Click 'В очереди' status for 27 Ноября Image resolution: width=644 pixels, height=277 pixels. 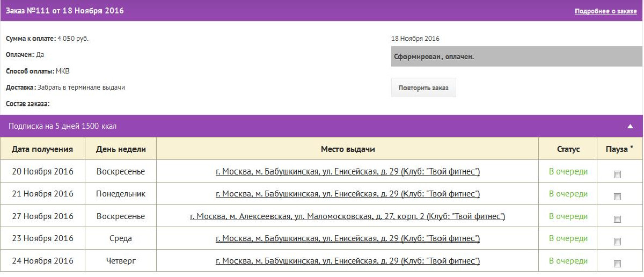568,216
